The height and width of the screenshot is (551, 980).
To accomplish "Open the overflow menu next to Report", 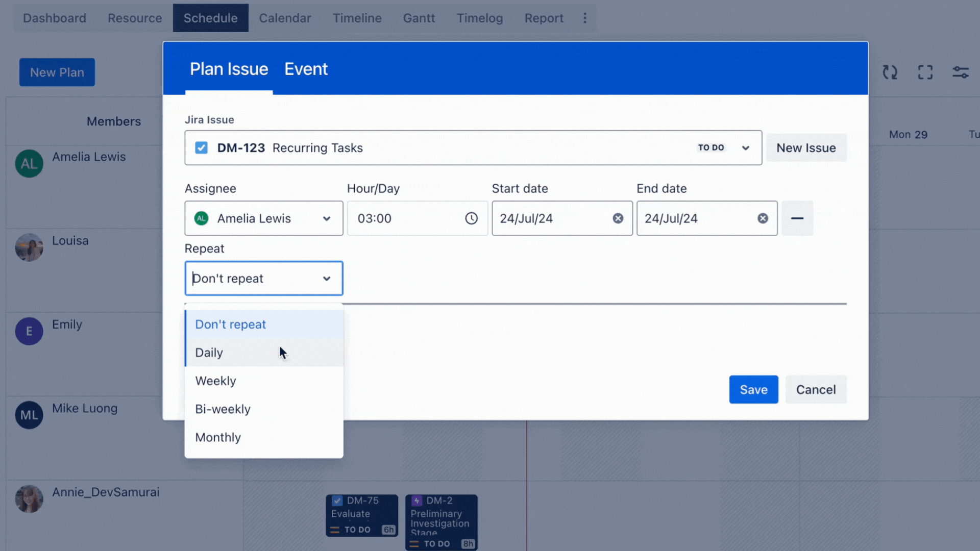I will coord(584,18).
